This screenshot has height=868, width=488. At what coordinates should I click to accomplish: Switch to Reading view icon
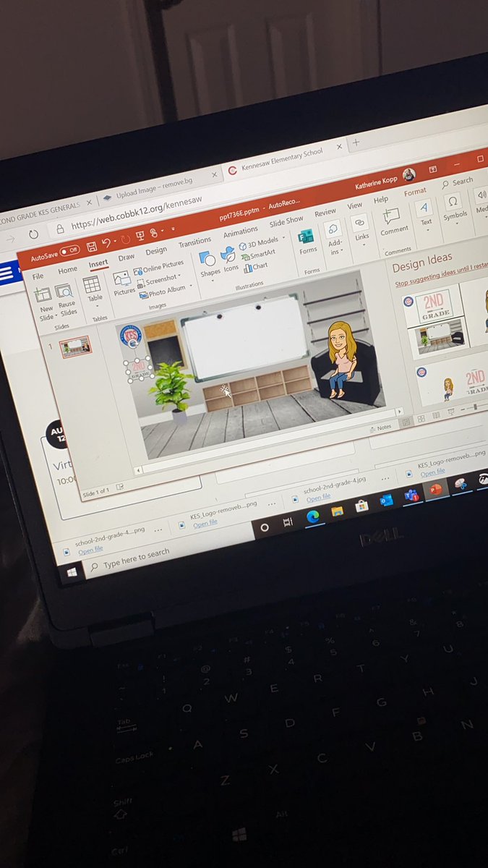435,414
